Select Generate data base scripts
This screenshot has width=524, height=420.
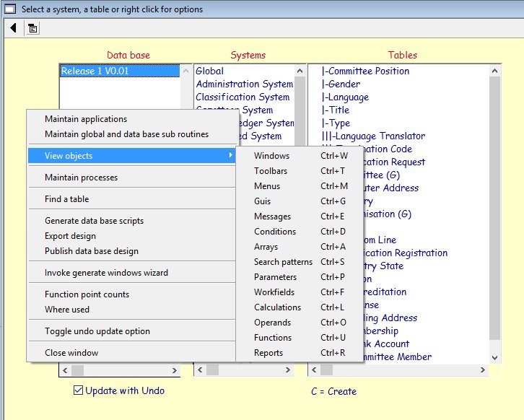point(94,221)
